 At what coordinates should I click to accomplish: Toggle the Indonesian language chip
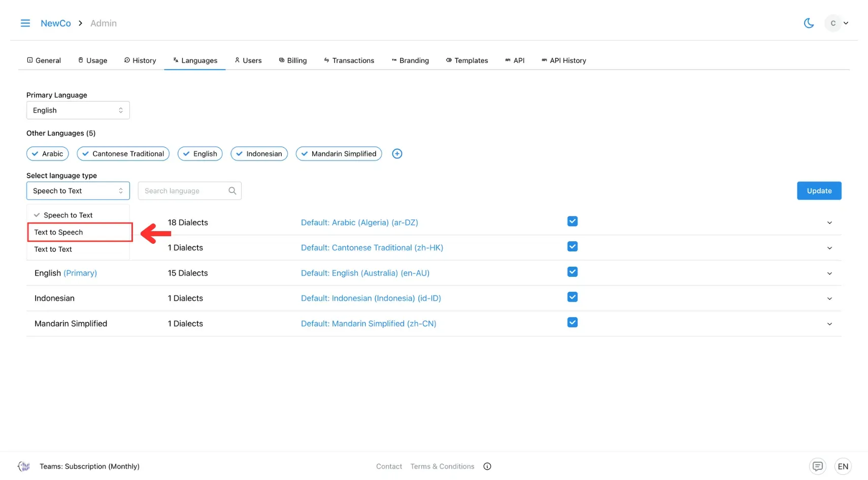point(259,154)
